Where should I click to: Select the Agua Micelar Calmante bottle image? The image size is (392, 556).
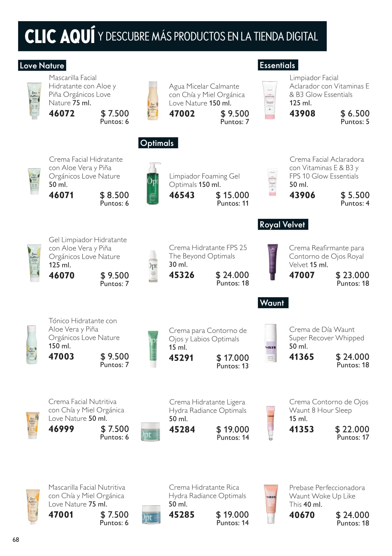point(153,101)
